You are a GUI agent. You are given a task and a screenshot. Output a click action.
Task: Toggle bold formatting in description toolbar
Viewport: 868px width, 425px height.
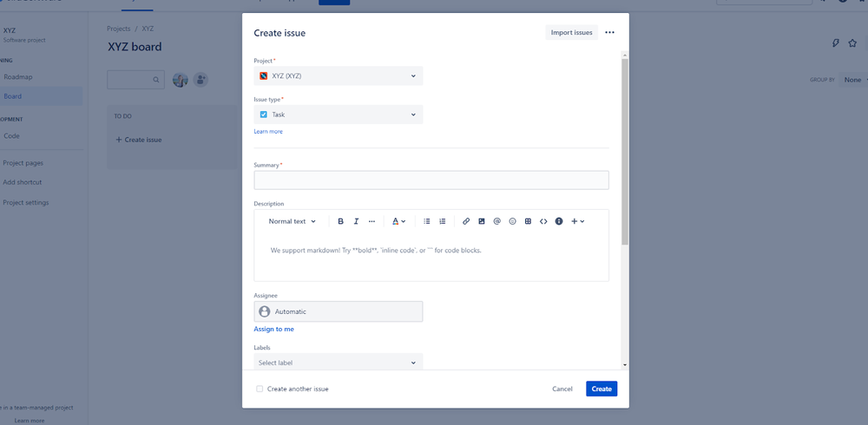pos(340,221)
